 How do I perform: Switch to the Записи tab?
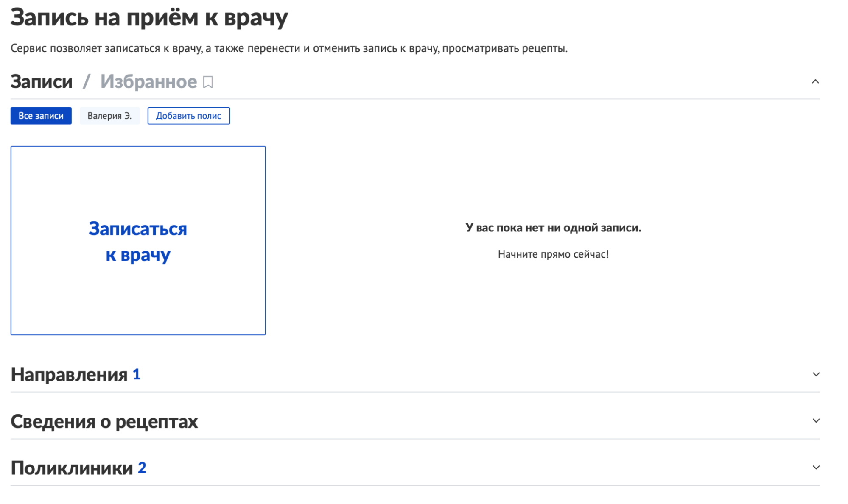click(x=42, y=81)
